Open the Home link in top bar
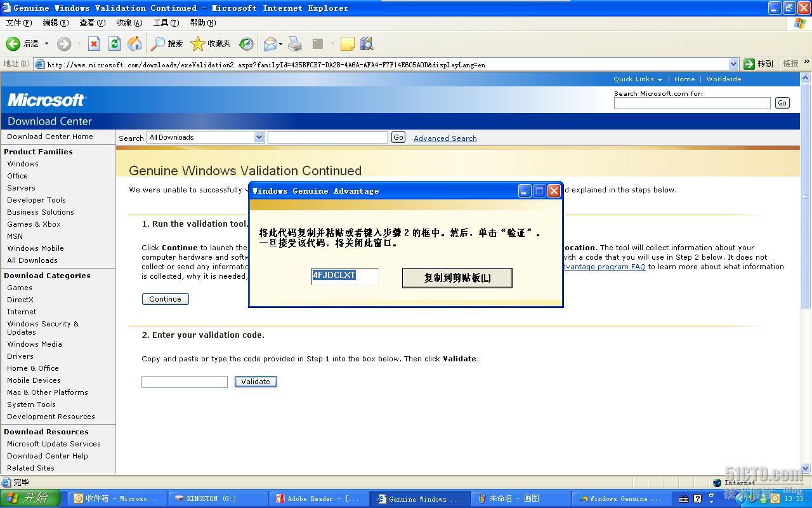812x508 pixels. click(x=684, y=79)
